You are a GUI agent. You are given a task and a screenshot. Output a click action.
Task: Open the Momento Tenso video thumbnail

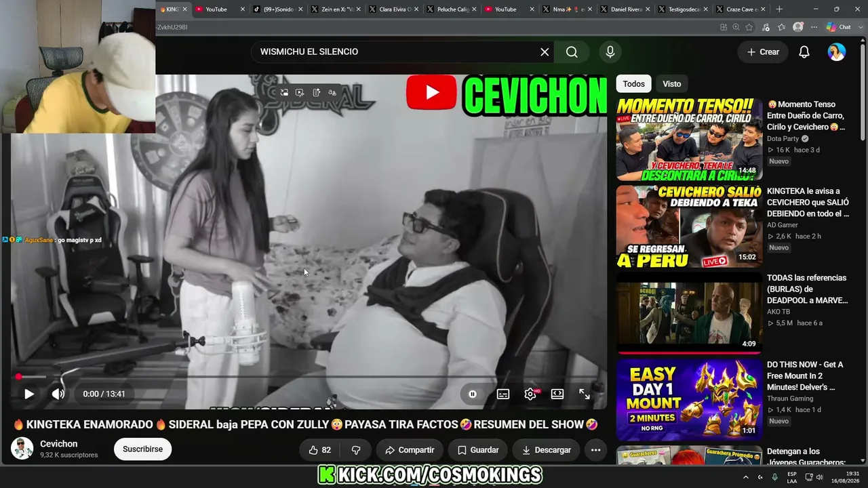click(x=689, y=140)
